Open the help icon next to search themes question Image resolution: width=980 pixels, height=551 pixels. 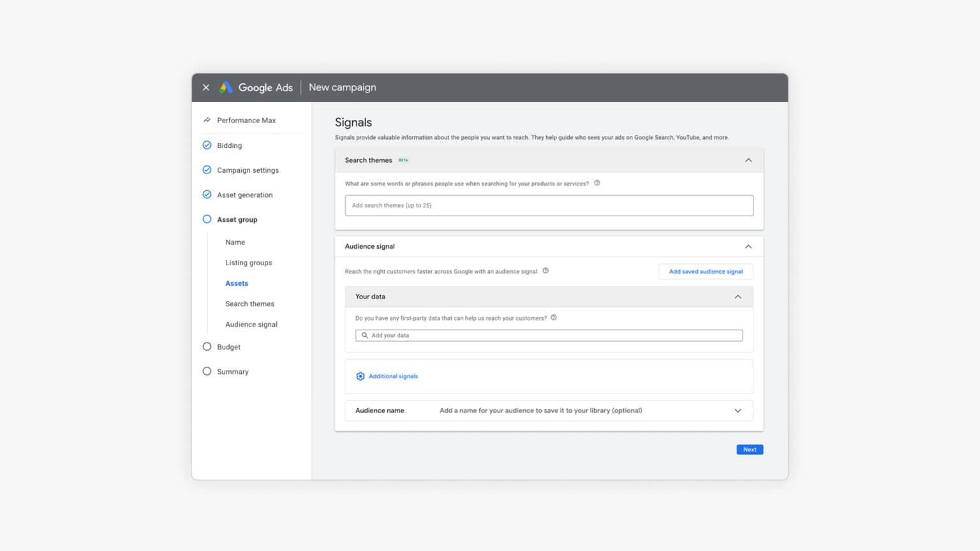coord(597,183)
